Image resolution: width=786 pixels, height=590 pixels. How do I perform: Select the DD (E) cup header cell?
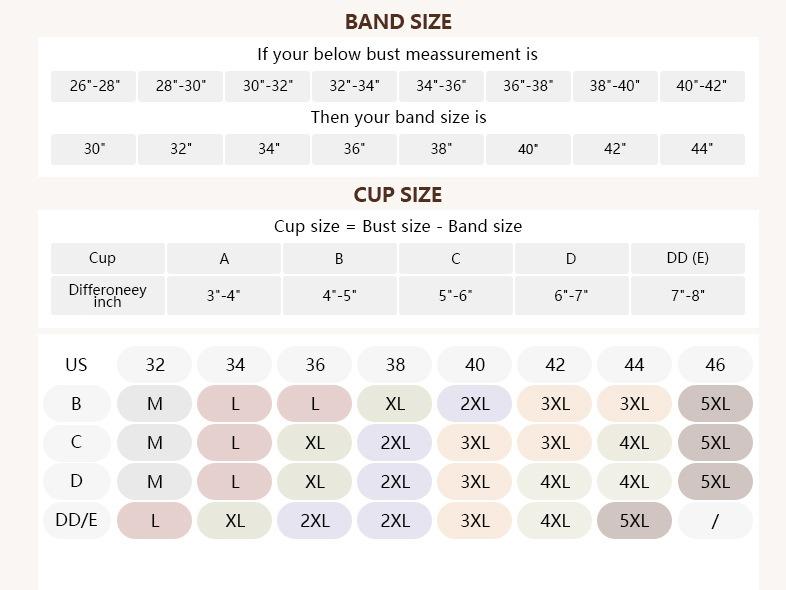(687, 258)
